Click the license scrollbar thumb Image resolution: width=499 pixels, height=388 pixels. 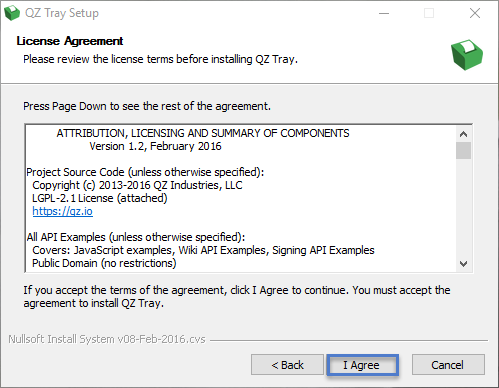click(463, 151)
